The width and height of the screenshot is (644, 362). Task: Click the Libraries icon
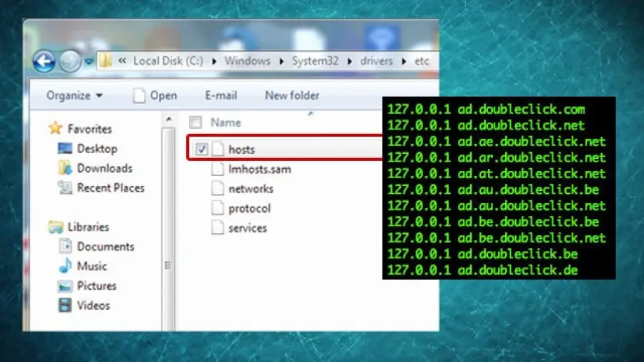(55, 227)
